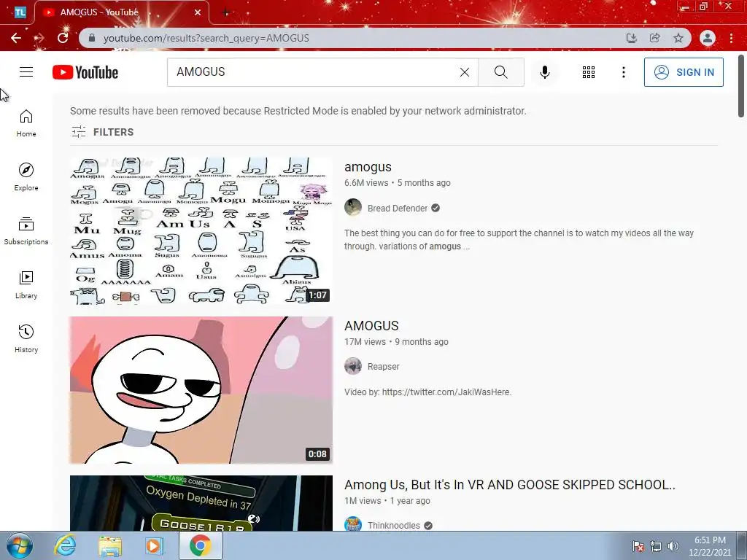747x560 pixels.
Task: Clear the search box with the X
Action: 465,72
